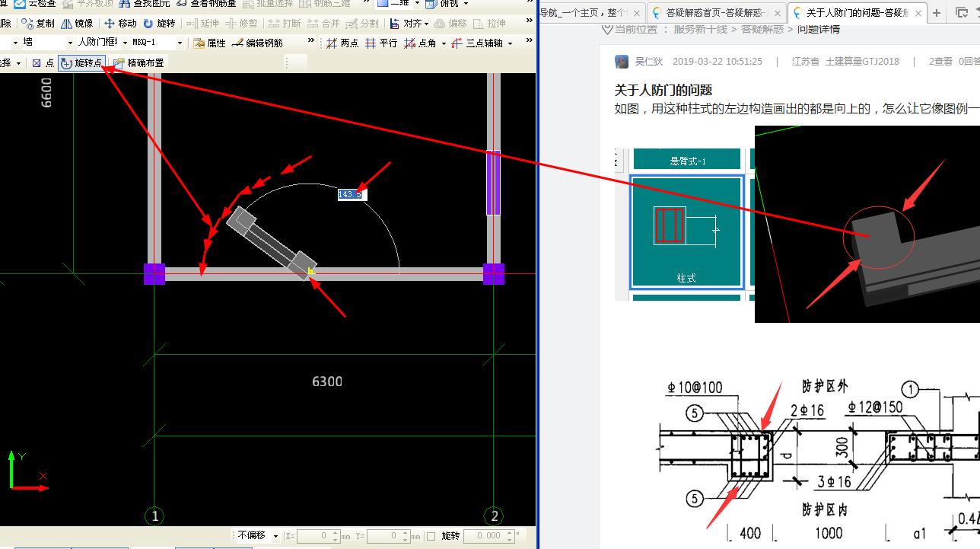
Task: Click the 分割 split tool
Action: click(x=362, y=24)
